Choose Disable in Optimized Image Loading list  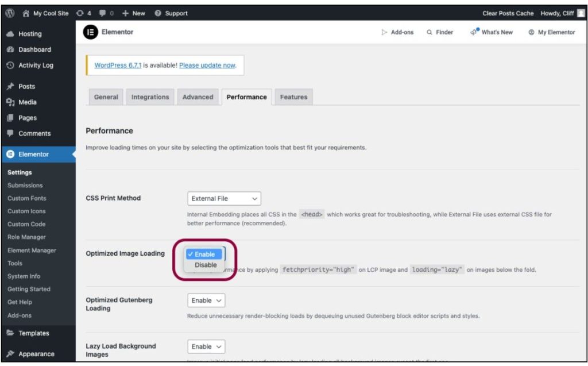point(206,265)
